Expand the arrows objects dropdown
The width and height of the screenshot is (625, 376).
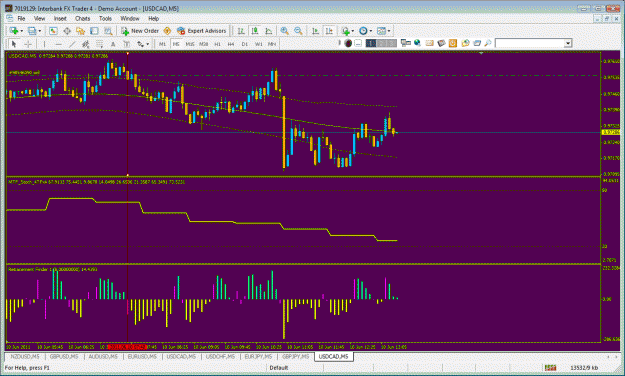[x=147, y=44]
